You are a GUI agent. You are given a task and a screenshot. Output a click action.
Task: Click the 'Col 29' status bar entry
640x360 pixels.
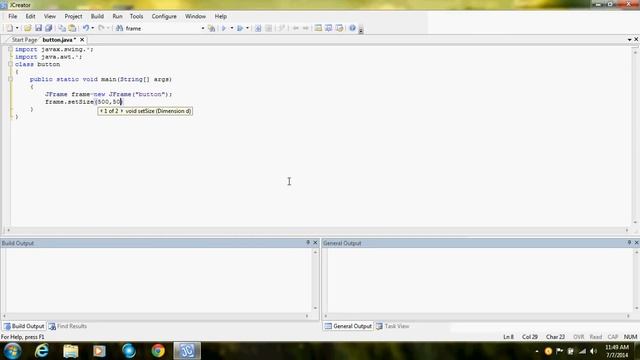tap(530, 337)
